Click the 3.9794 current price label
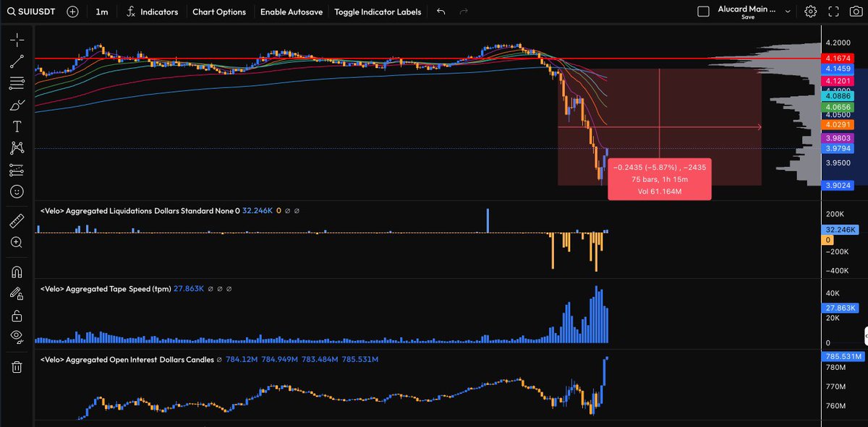Image resolution: width=868 pixels, height=427 pixels. [x=837, y=147]
